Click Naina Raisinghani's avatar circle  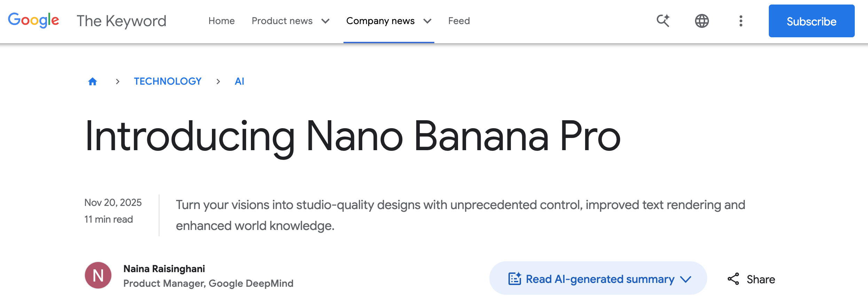pos(98,276)
